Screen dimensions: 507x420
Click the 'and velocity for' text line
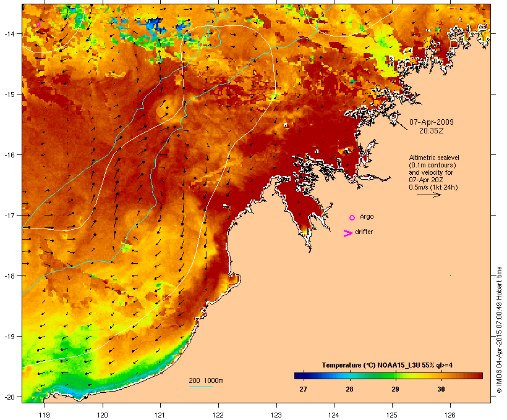[x=431, y=172]
